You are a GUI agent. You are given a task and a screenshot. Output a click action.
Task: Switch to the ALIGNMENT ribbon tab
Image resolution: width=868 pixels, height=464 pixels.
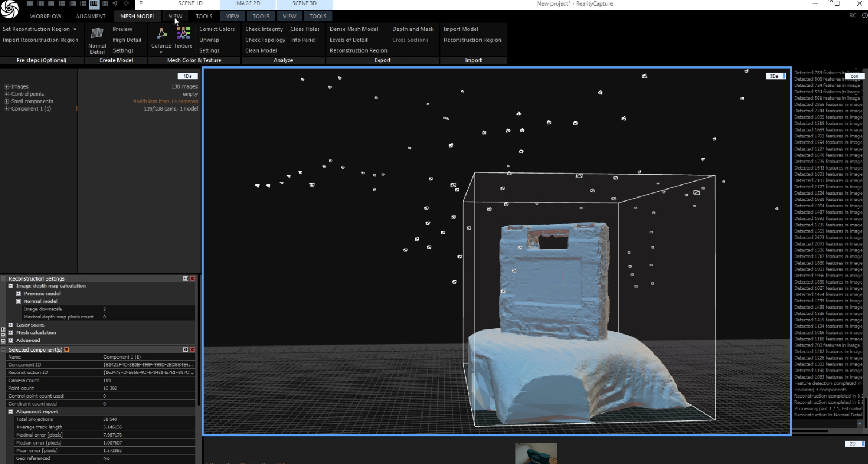click(90, 17)
